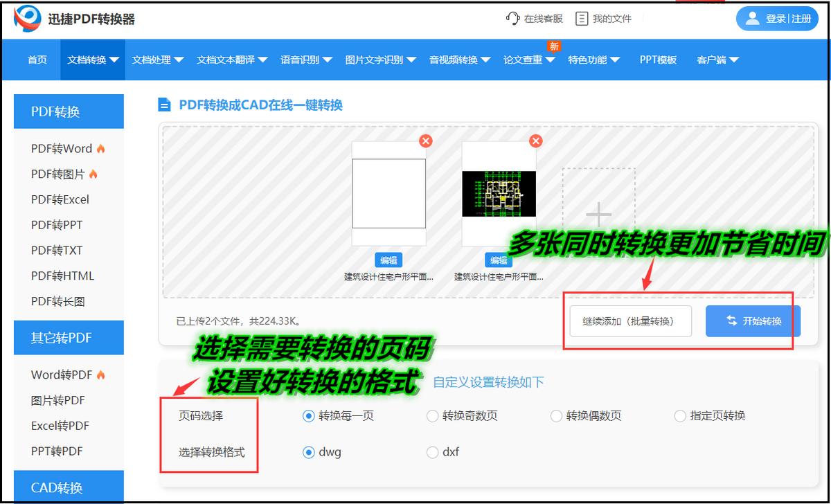Remove the second uploaded file via its X icon
The image size is (831, 504).
click(535, 141)
